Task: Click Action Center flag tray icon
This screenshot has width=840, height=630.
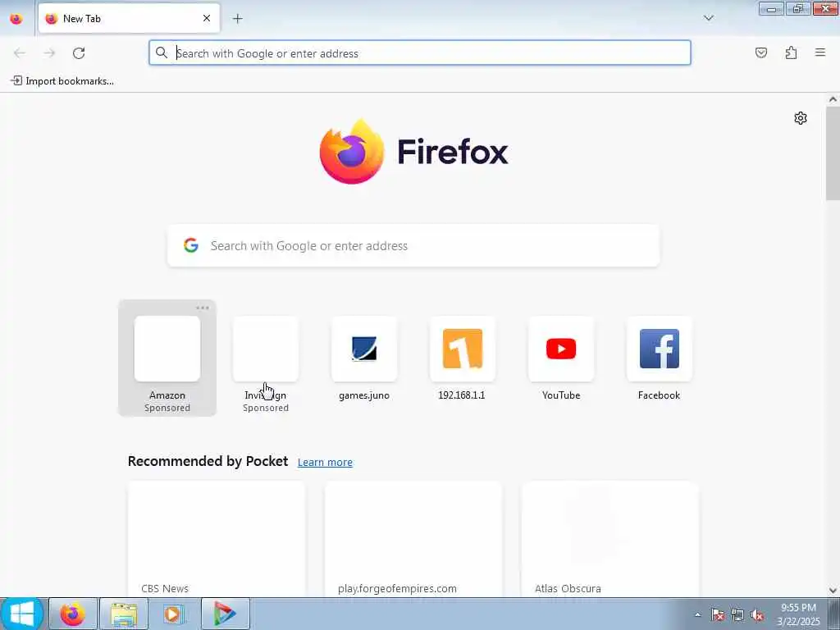Action: click(717, 614)
